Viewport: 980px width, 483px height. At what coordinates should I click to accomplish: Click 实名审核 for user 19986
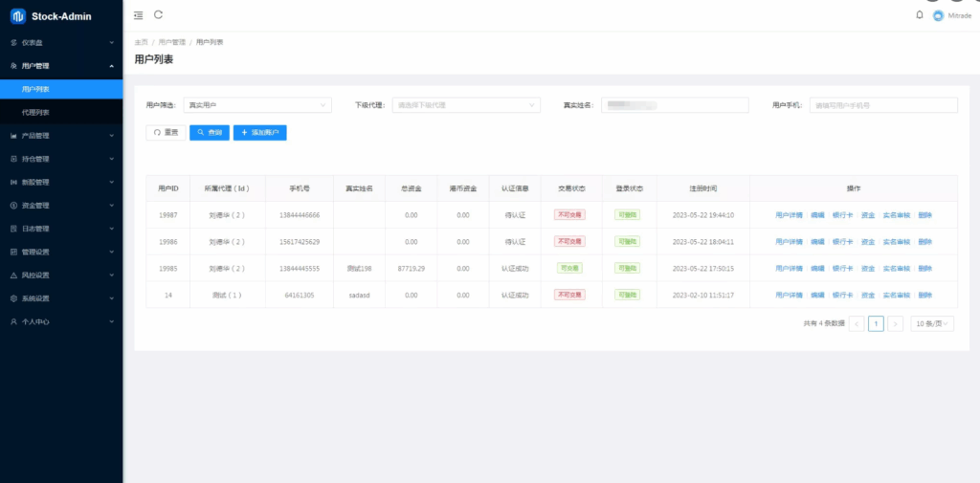896,242
